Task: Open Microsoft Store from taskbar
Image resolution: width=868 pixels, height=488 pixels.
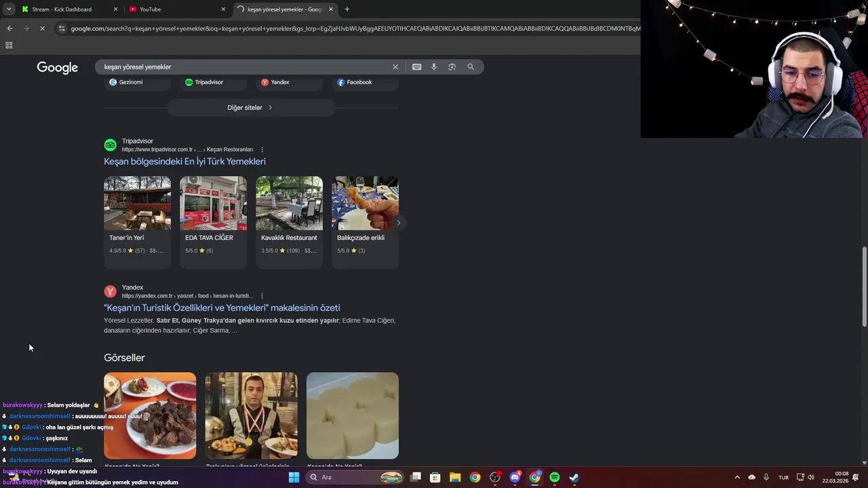Action: [x=435, y=477]
